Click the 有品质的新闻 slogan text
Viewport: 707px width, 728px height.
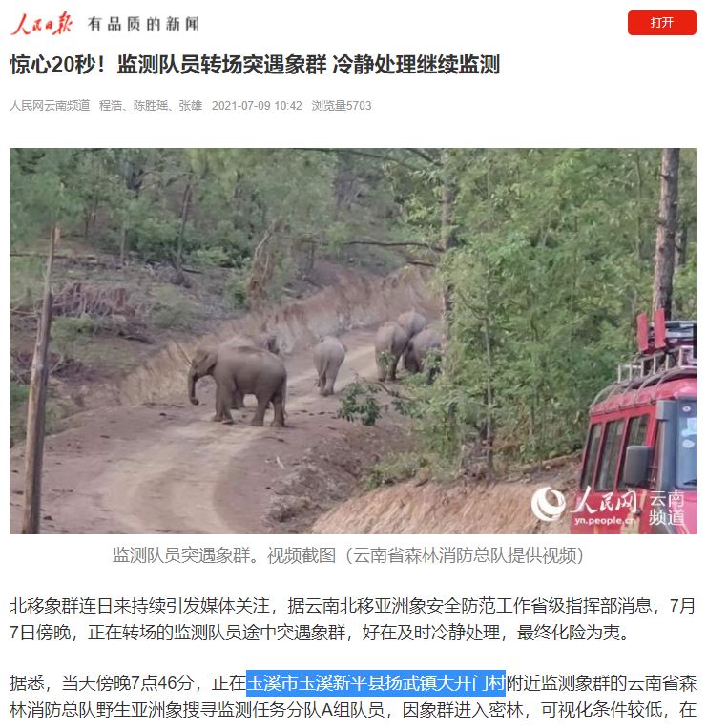[143, 24]
